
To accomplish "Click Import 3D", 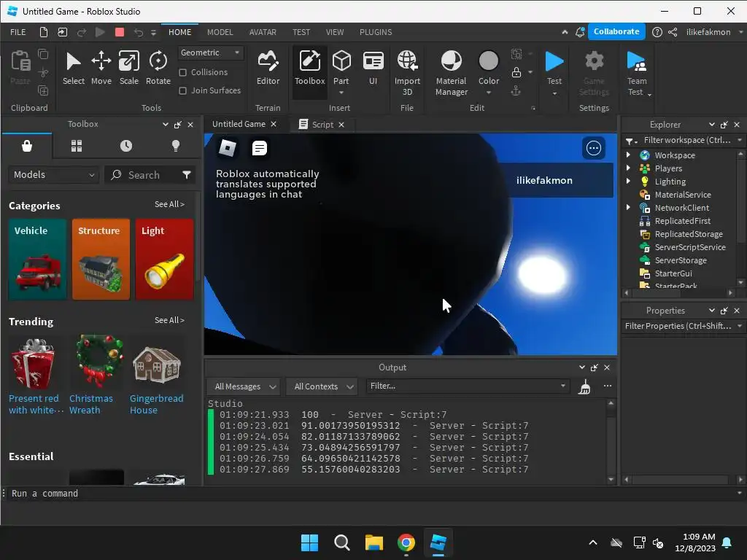I will point(407,74).
